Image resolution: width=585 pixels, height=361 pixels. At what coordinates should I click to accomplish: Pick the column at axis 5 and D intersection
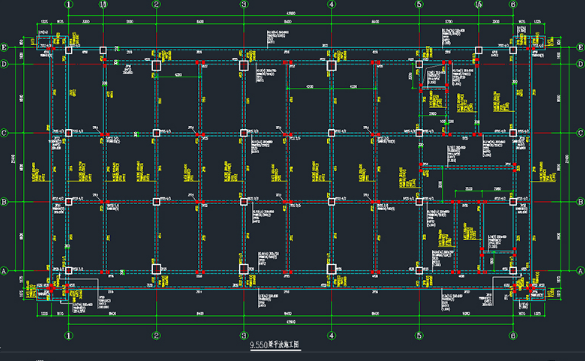point(419,65)
